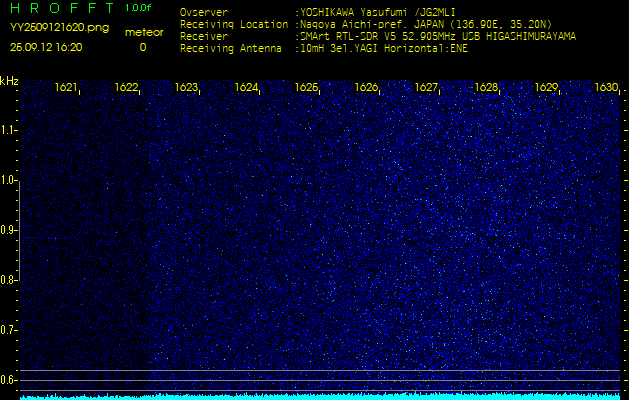Click the timestamp 25.09.12 16:20
629x400 pixels.
point(46,47)
